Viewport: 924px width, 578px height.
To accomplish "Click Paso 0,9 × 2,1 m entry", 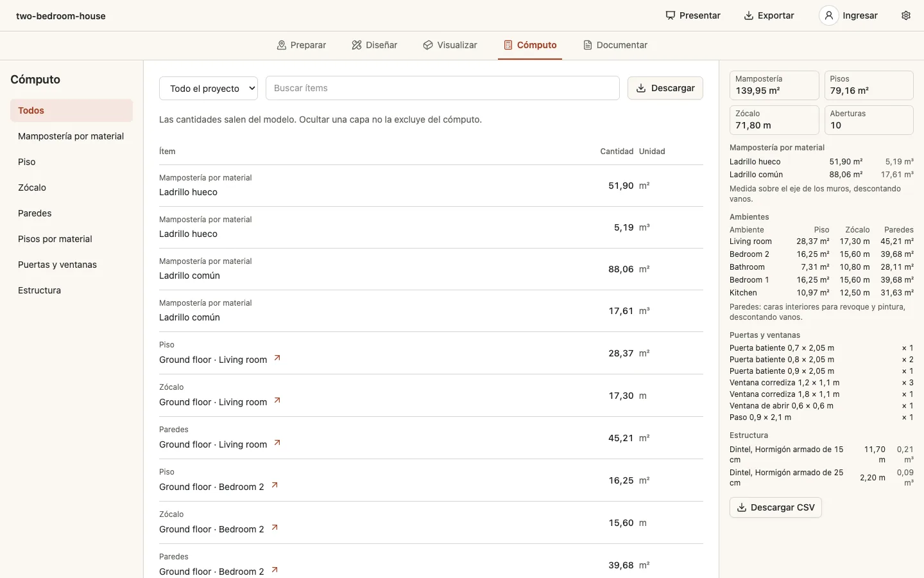I will [821, 417].
